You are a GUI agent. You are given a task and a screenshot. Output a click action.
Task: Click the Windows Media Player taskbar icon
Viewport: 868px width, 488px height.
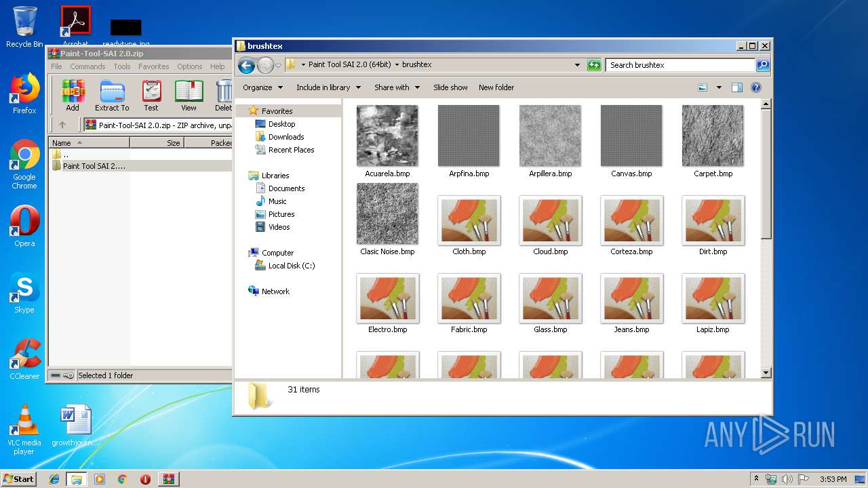pyautogui.click(x=100, y=479)
